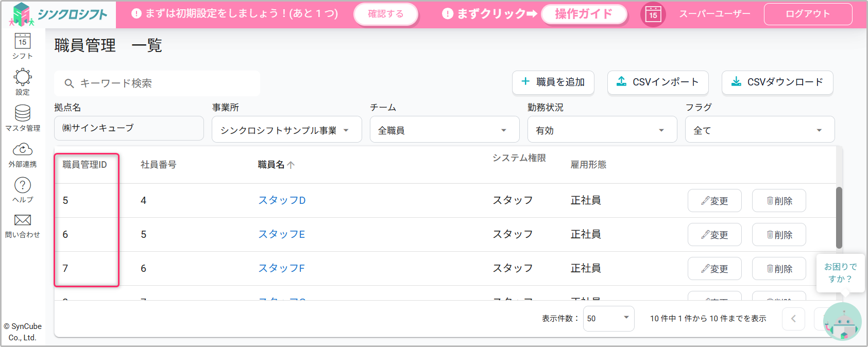Open the 勤務状況 dropdown showing 有効
This screenshot has height=347, width=868.
tap(602, 130)
